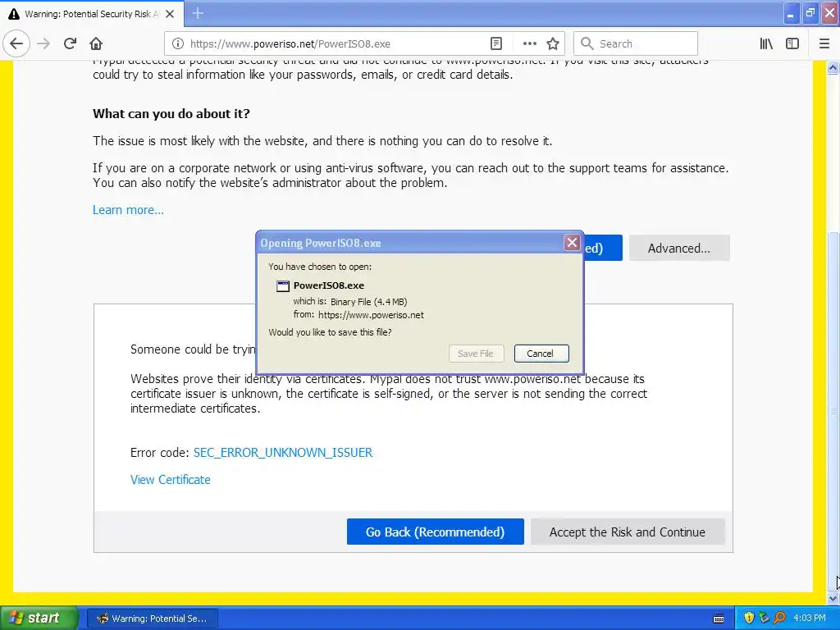The width and height of the screenshot is (840, 630).
Task: Open the home page icon
Action: click(96, 43)
